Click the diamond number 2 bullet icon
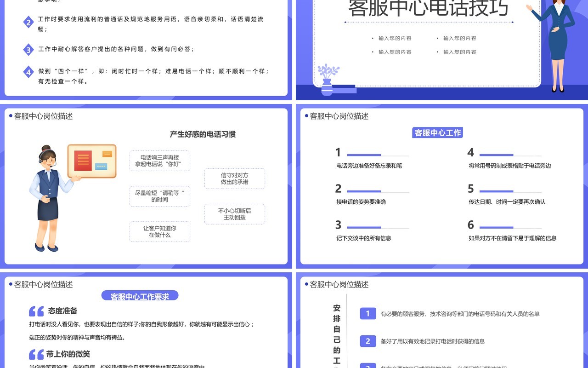This screenshot has height=368, width=588. pyautogui.click(x=28, y=23)
